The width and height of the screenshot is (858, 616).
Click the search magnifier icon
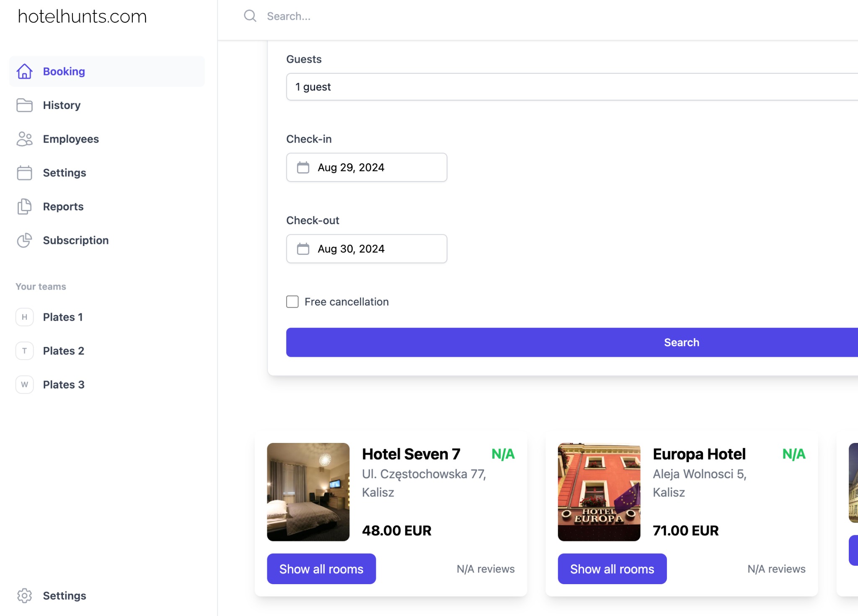pos(250,16)
